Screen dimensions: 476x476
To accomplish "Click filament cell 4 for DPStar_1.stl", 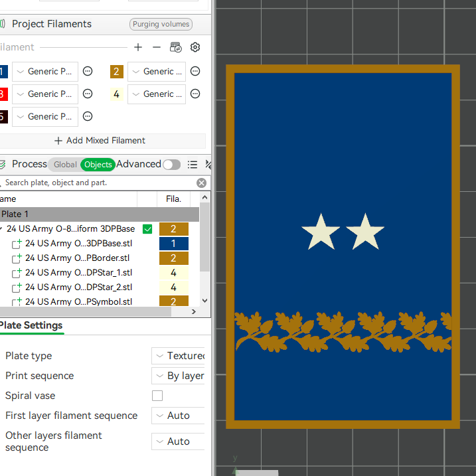I will (174, 273).
